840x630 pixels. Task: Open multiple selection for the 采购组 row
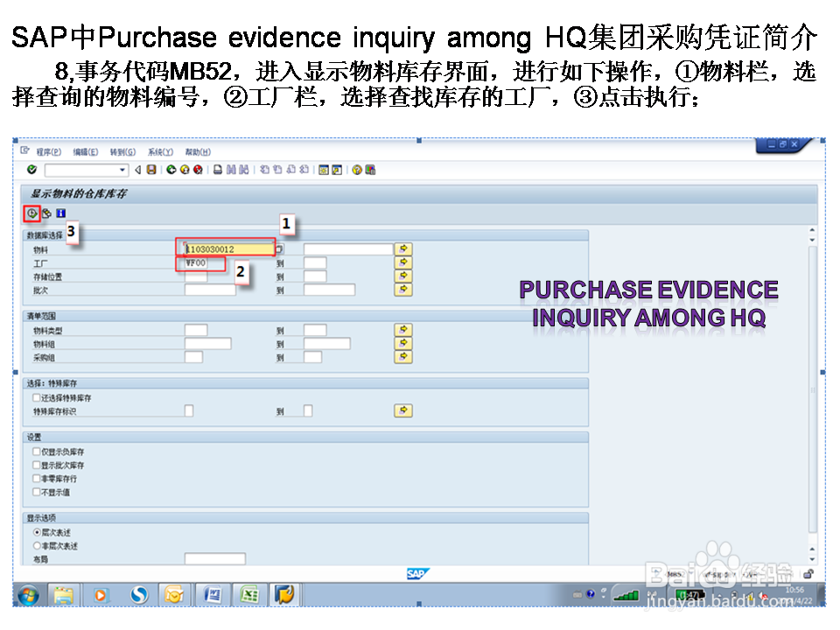402,357
